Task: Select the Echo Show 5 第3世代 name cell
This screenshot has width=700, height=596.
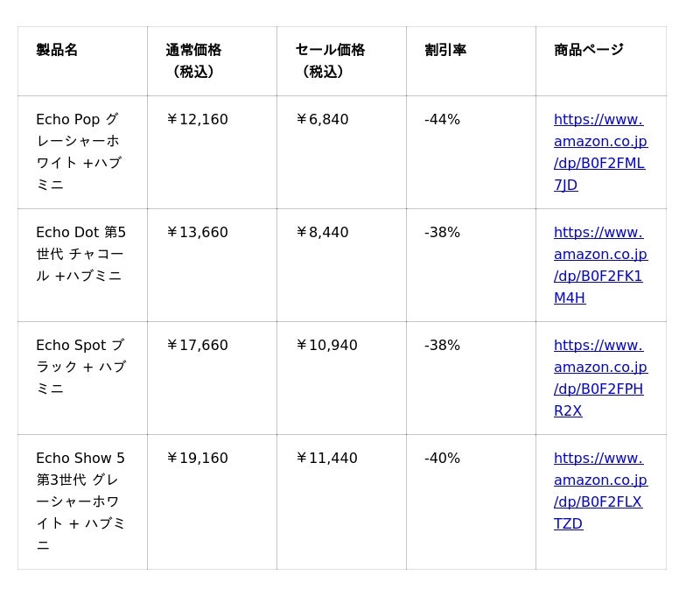Action: coord(80,501)
